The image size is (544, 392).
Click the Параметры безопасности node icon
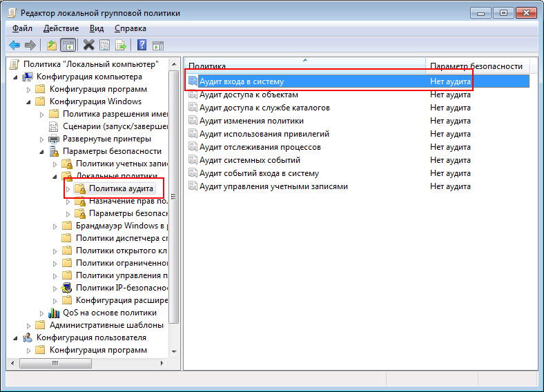[54, 151]
